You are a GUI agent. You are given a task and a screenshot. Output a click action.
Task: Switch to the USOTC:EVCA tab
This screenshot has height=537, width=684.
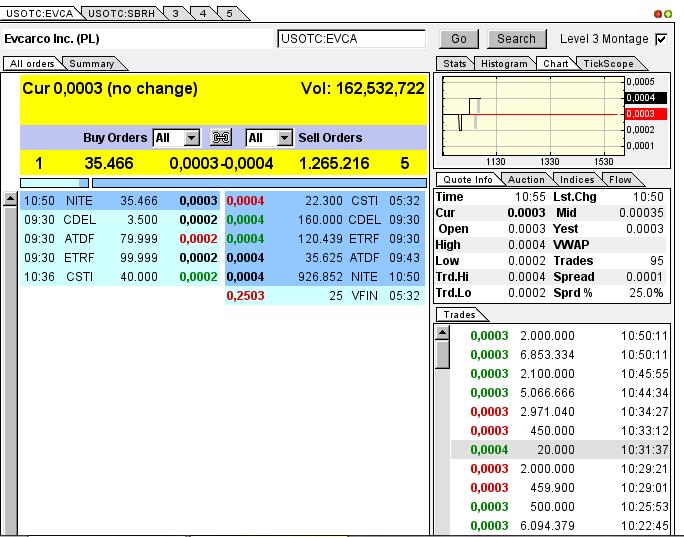tap(40, 14)
